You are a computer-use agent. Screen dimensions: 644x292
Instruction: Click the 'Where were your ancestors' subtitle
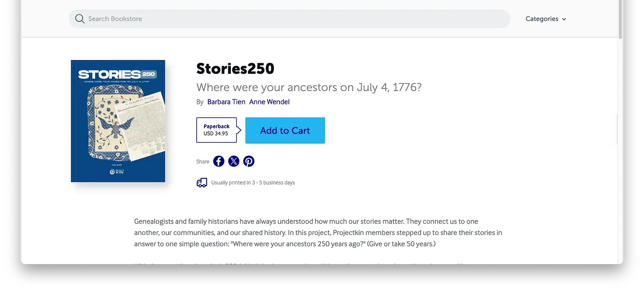point(309,87)
